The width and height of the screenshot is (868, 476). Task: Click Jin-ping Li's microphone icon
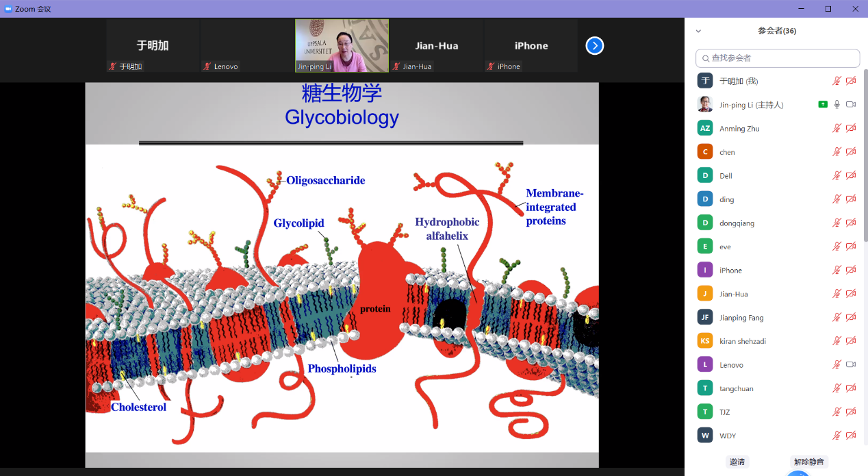coord(837,105)
